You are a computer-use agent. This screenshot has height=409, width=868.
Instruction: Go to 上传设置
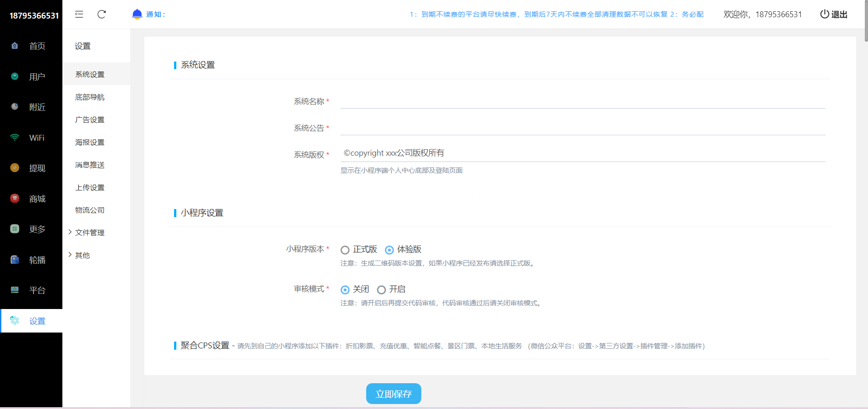point(96,187)
